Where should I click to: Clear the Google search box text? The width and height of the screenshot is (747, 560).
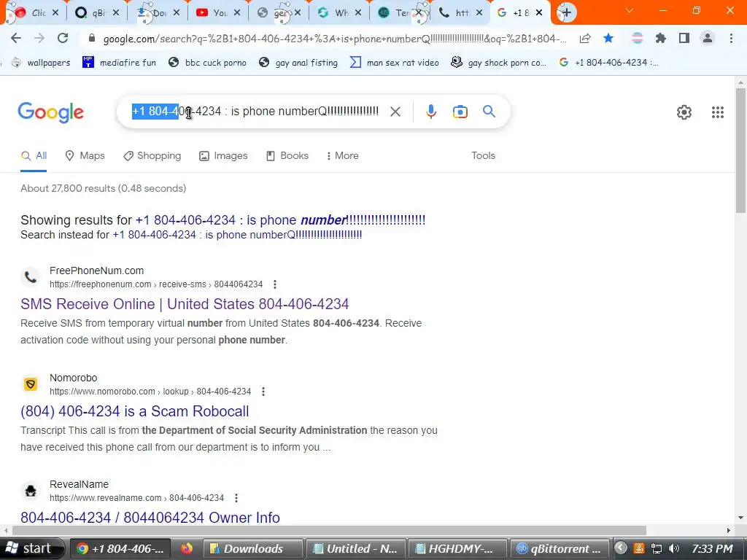click(x=395, y=112)
